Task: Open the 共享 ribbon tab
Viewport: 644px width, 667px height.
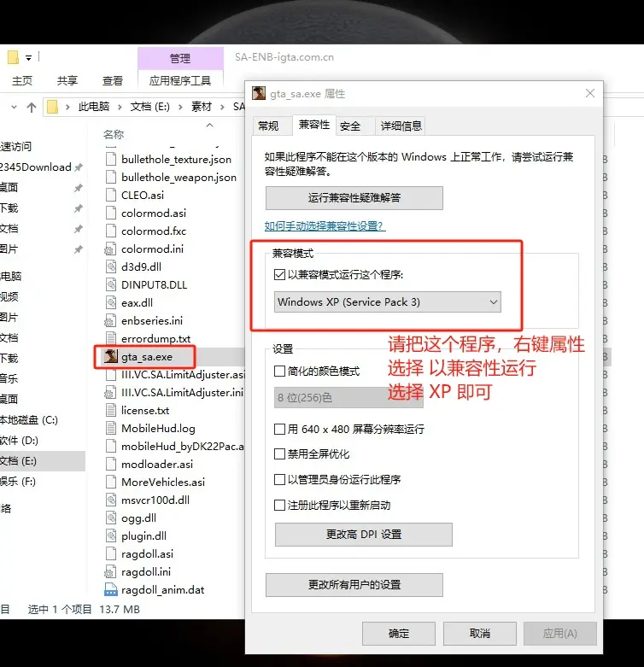Action: [67, 80]
